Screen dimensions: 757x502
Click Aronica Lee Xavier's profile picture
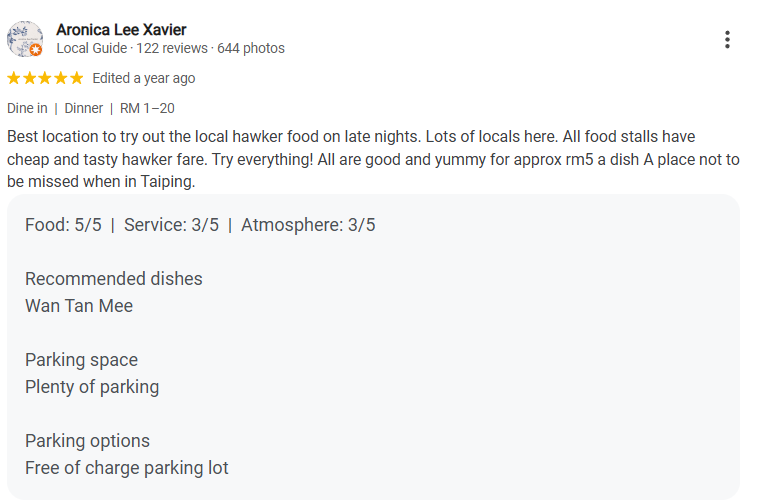pyautogui.click(x=23, y=37)
